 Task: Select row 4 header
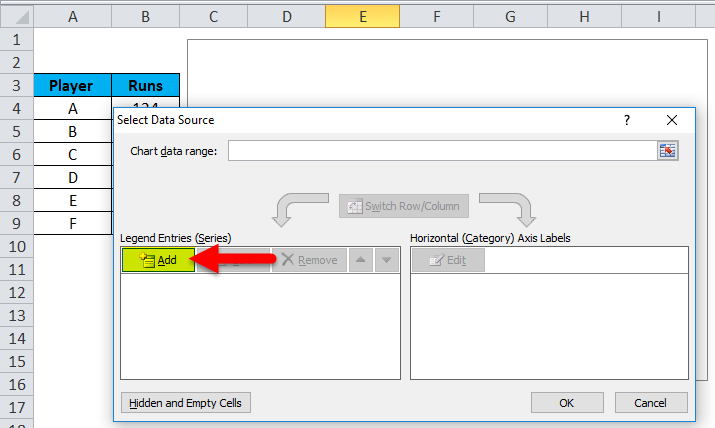17,108
